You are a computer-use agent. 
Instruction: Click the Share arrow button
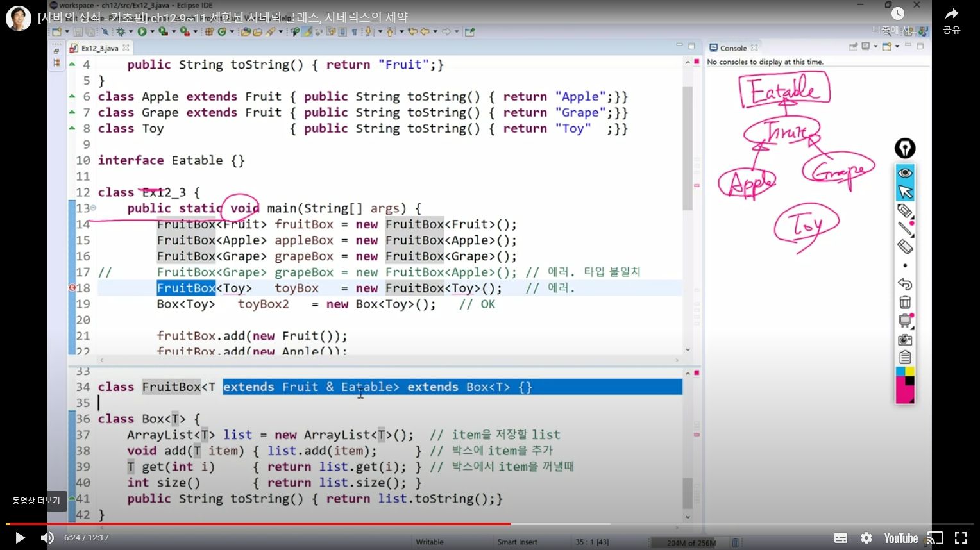click(x=952, y=20)
